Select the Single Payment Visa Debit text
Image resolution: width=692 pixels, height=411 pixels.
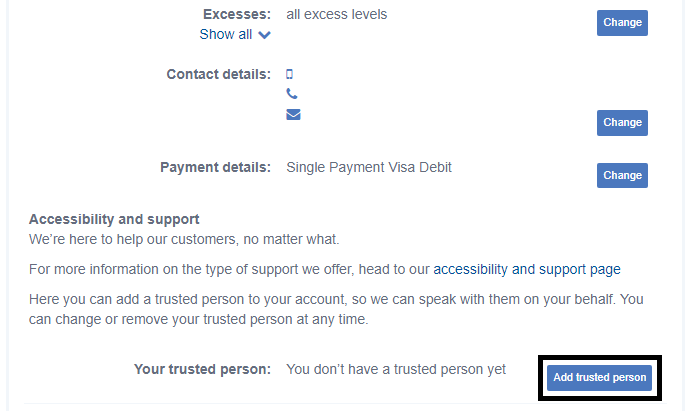click(x=369, y=167)
